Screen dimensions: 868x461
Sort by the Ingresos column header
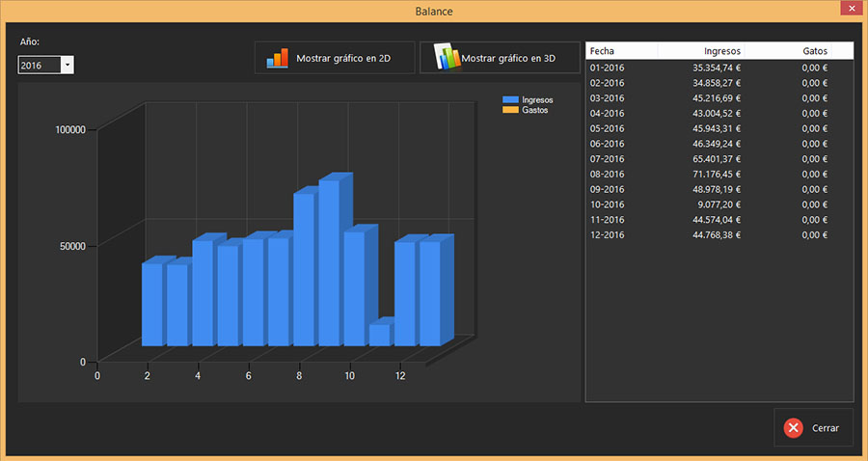(x=701, y=51)
